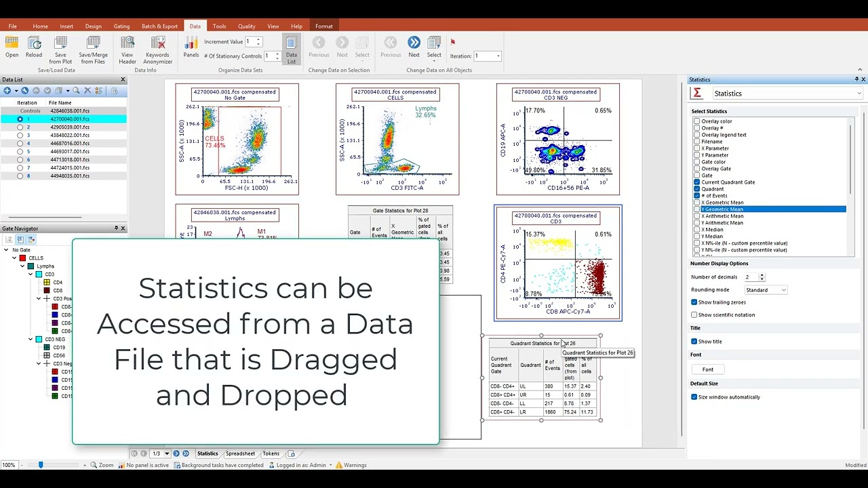Viewport: 868px width, 488px height.
Task: Open the View Header tool
Action: (x=127, y=50)
